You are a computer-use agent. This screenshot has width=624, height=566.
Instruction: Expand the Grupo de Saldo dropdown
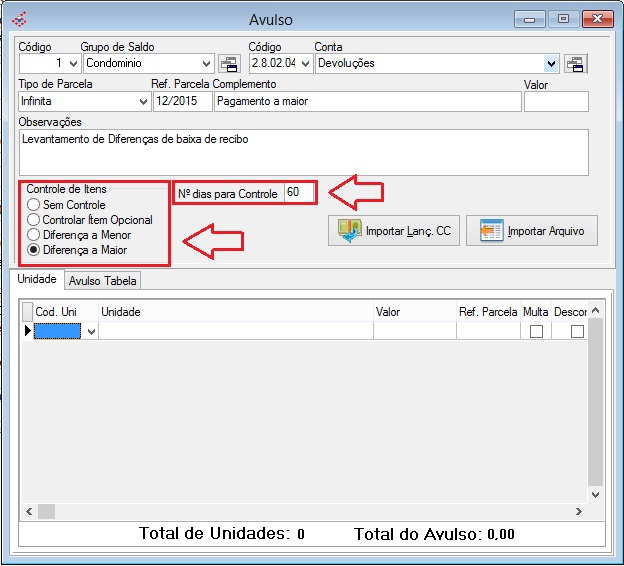point(206,64)
